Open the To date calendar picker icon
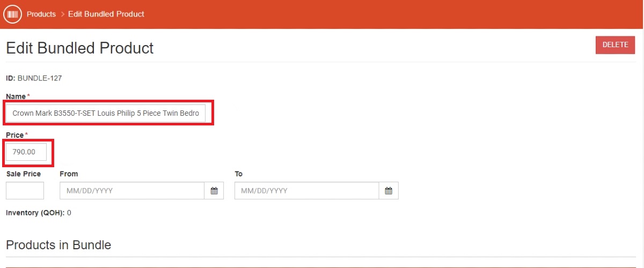Screen dimensions: 644x268 click(x=389, y=191)
